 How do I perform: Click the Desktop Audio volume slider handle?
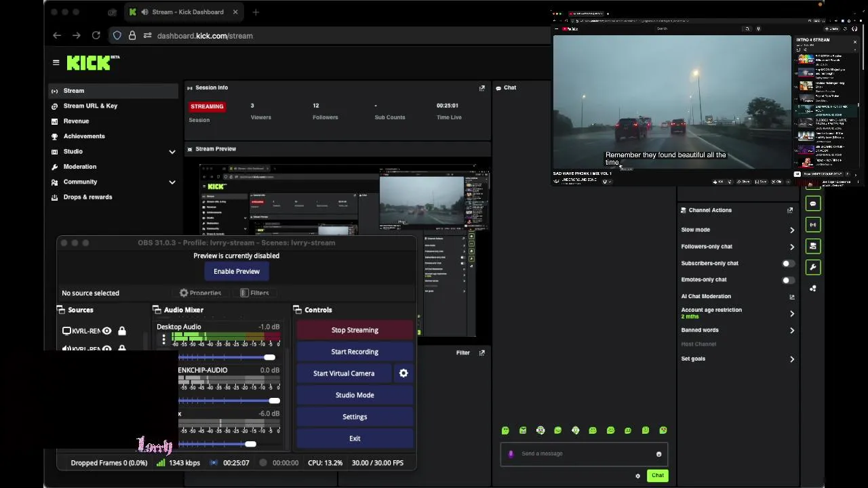[x=270, y=357]
